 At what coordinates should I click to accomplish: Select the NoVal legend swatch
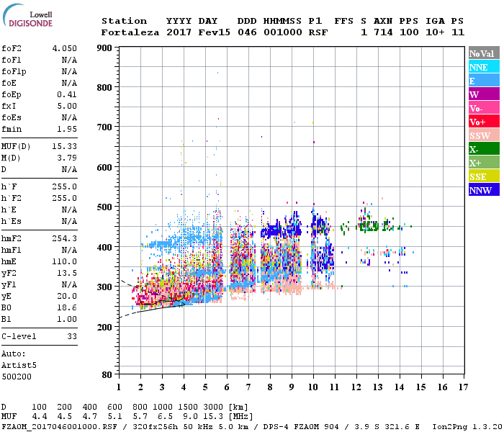(x=484, y=53)
